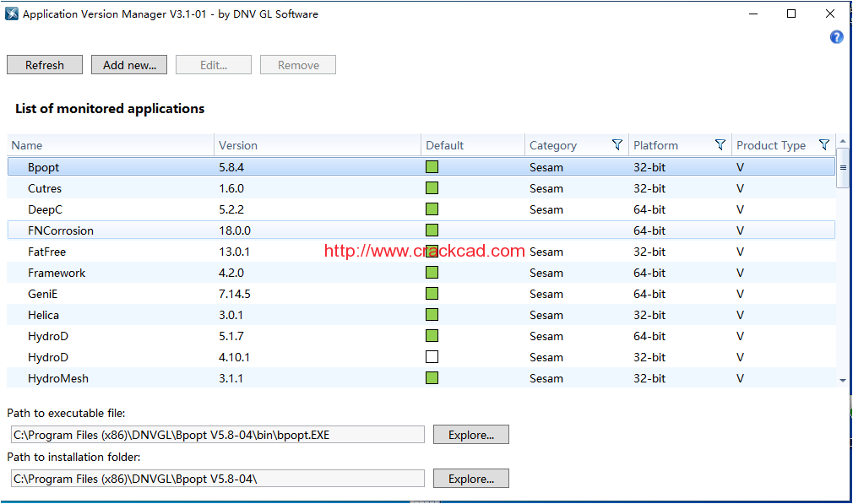This screenshot has height=504, width=853.
Task: Click the Refresh button
Action: [x=45, y=65]
